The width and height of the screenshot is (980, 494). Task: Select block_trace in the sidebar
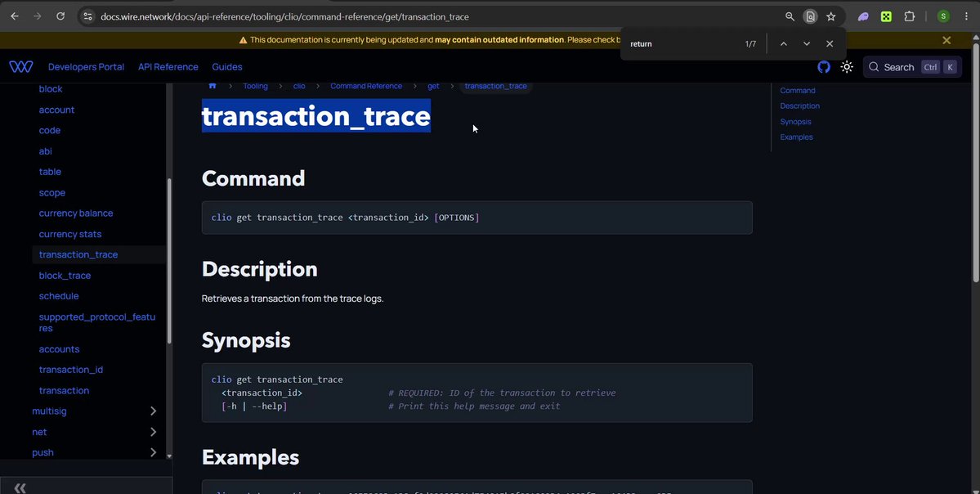click(x=65, y=275)
